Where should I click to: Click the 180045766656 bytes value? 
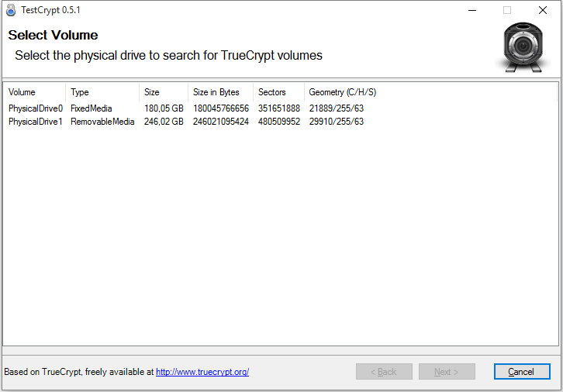point(221,108)
